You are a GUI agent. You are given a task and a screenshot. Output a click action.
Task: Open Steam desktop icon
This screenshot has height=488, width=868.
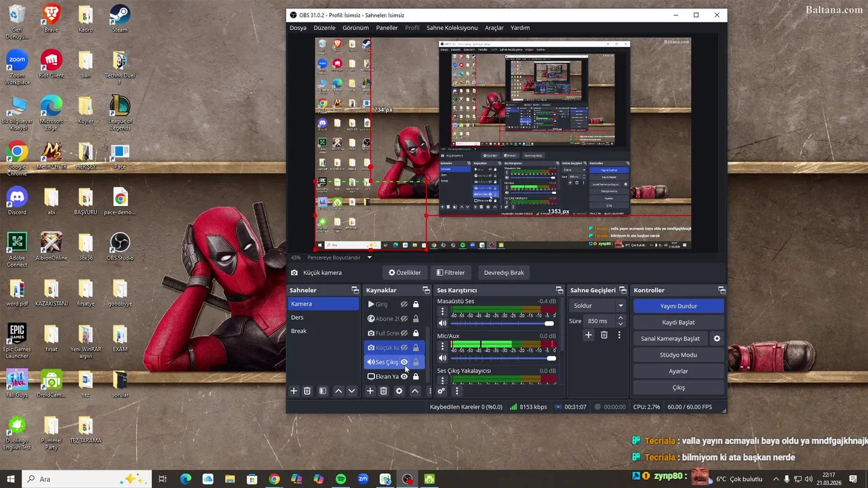(x=120, y=19)
